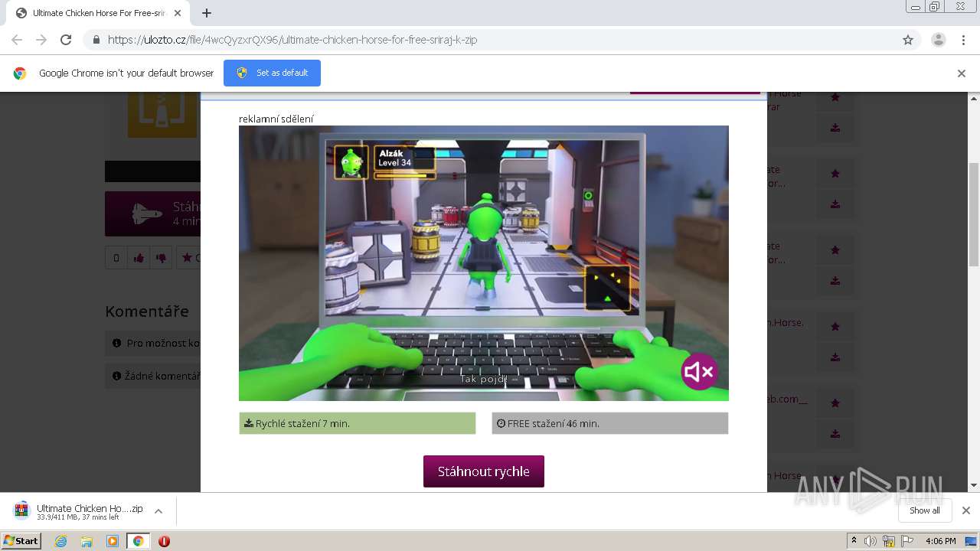Select Rychlé stažení 7 min. option
980x551 pixels.
point(358,423)
